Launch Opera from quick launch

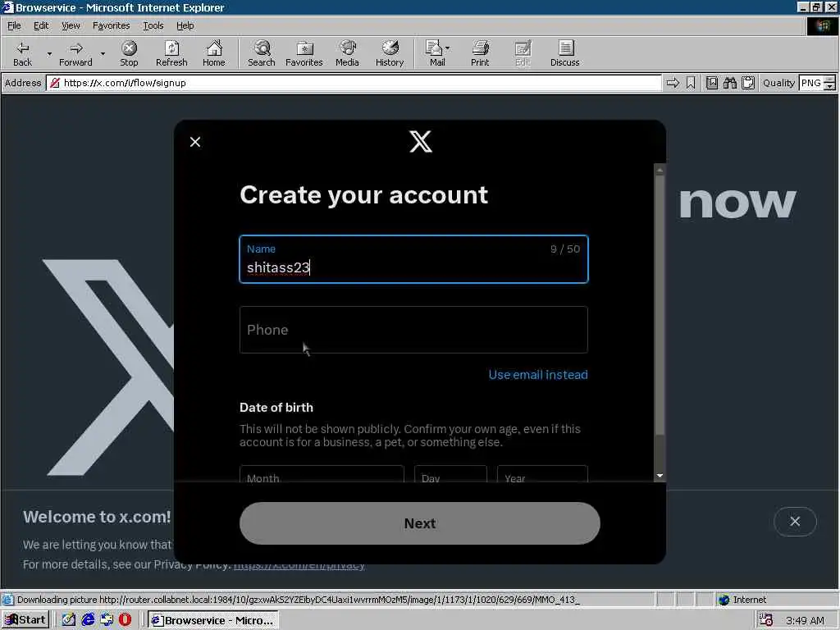(x=125, y=620)
